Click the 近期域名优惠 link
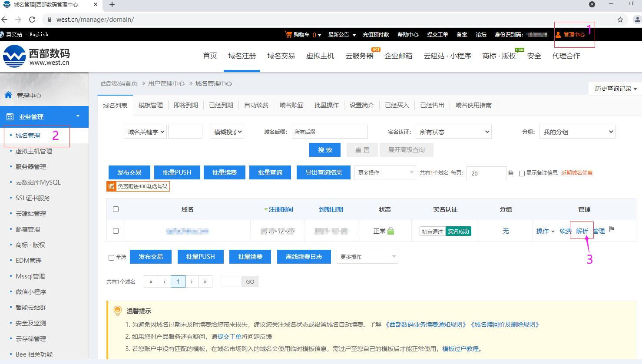Viewport: 642px width, 364px height. 577,173
